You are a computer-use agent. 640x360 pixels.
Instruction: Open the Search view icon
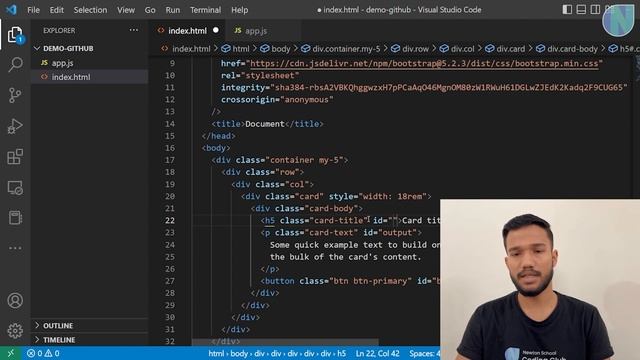click(15, 64)
